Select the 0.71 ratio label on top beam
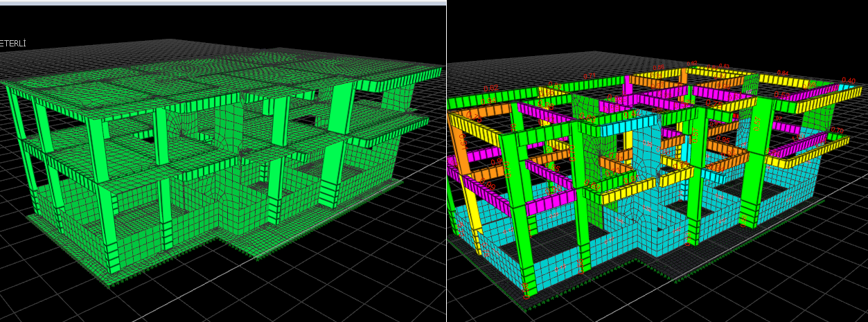Viewport: 868px width, 322px height. (590, 75)
